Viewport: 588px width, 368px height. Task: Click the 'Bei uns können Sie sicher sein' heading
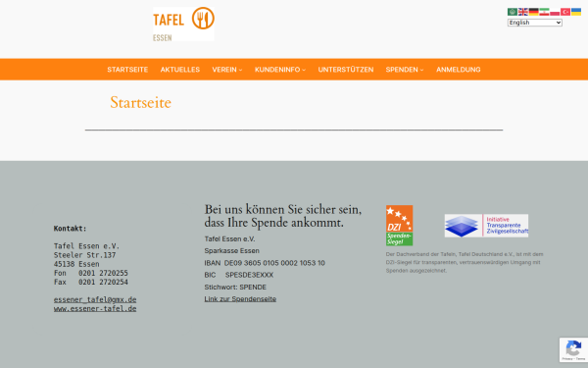point(283,216)
